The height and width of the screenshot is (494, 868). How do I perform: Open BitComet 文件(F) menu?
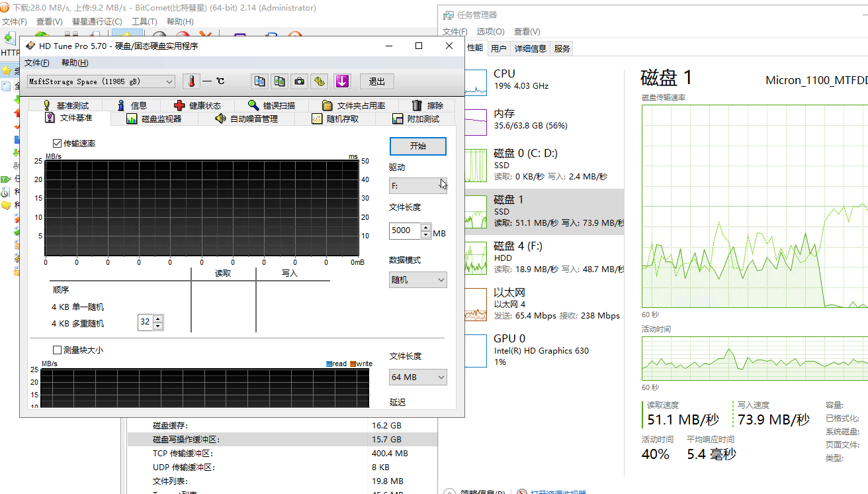coord(14,22)
